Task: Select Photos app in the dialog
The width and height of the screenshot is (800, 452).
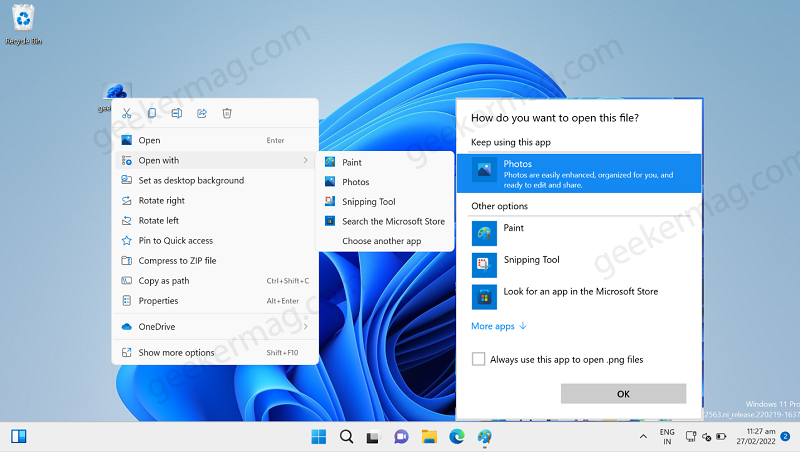Action: tap(579, 173)
